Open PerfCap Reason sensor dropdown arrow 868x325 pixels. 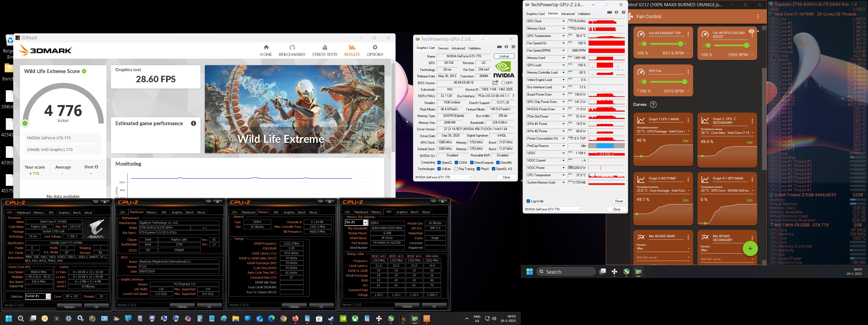563,146
